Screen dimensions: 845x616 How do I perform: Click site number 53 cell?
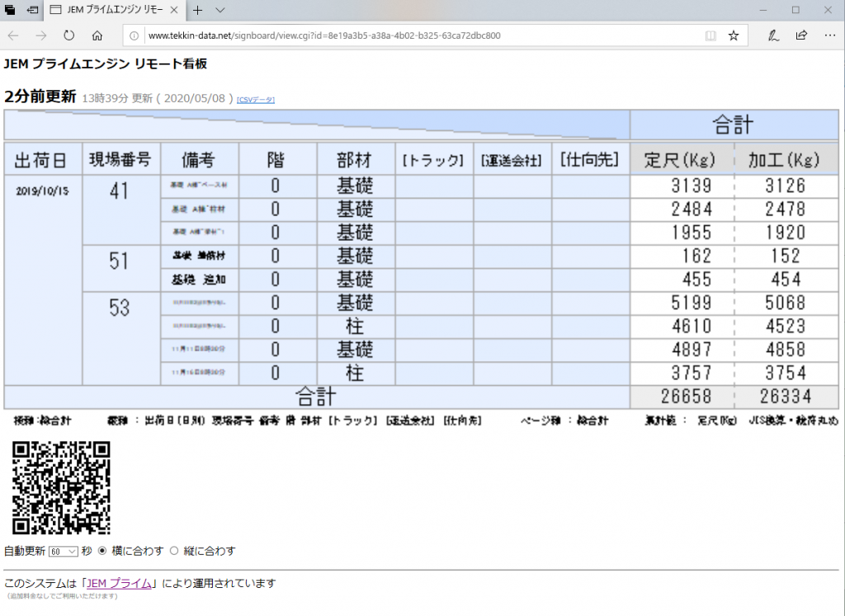click(x=121, y=339)
